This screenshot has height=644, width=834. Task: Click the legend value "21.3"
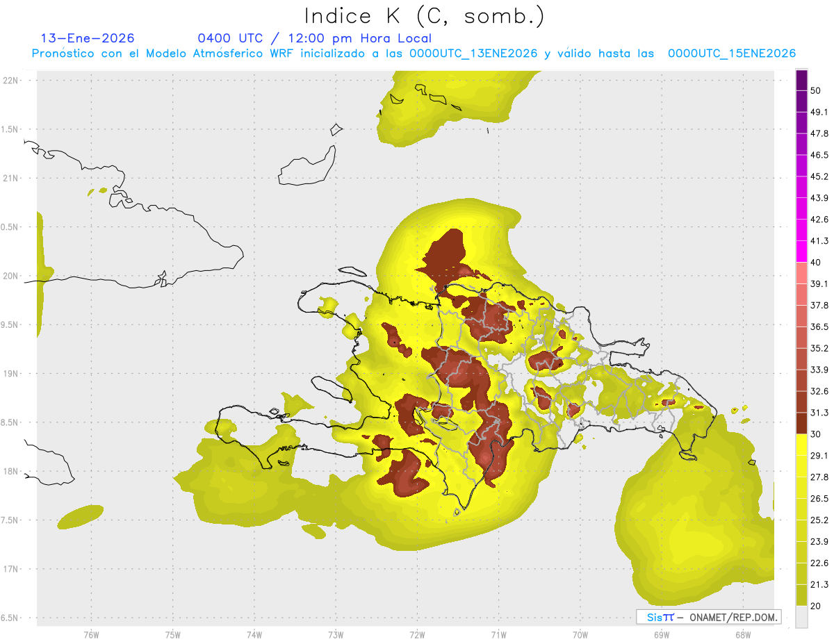[x=819, y=584]
